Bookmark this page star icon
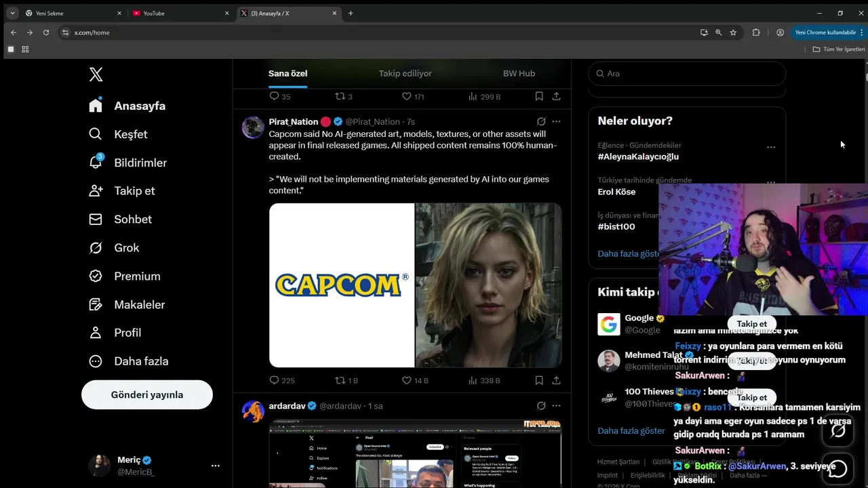Screen dimensions: 868x488 [x=733, y=32]
